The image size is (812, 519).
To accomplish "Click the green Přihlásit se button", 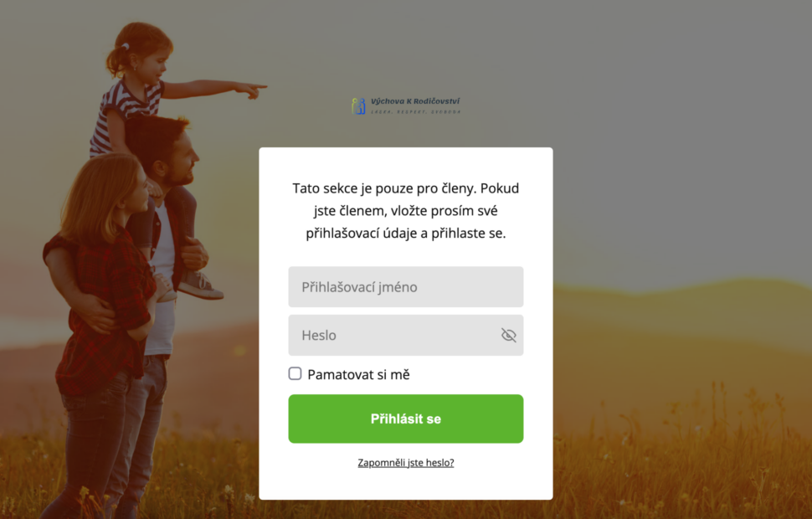I will click(x=405, y=419).
